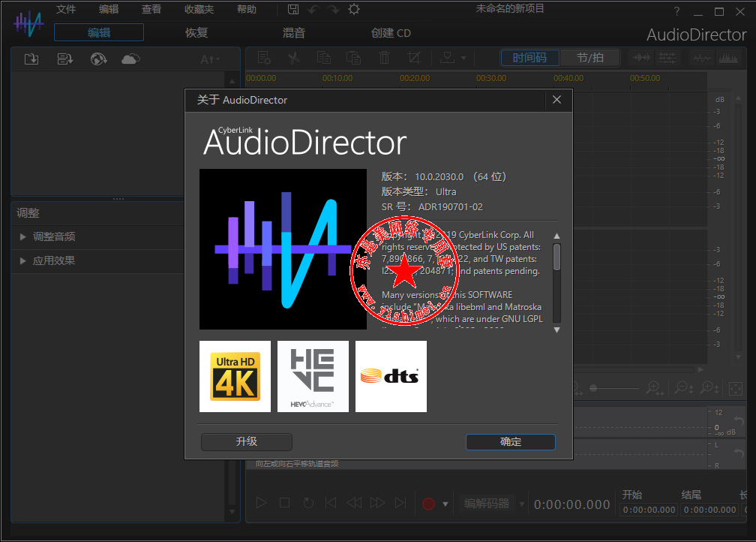Click the rewind button
Screen dimensions: 756x542
[354, 503]
